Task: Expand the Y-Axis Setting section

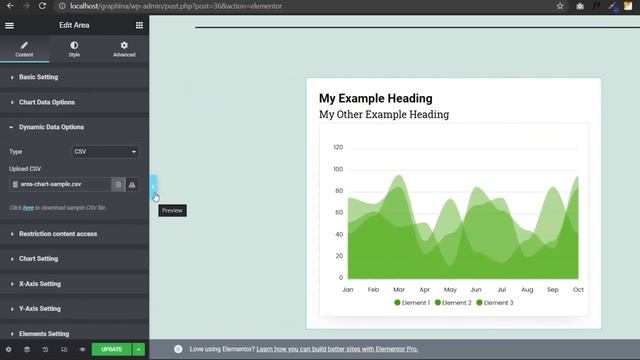Action: point(74,309)
